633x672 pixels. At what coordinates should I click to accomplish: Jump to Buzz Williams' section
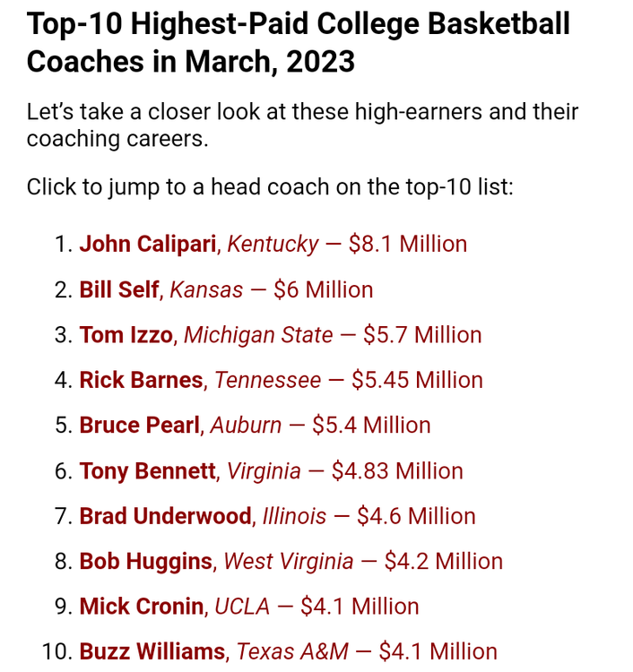(x=152, y=651)
